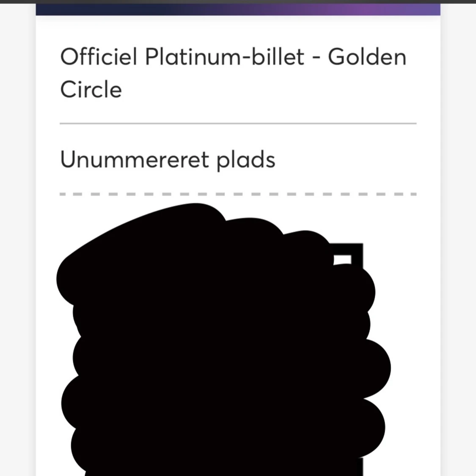Click the word "Platinum-billet"
The width and height of the screenshot is (476, 476).
click(x=224, y=57)
